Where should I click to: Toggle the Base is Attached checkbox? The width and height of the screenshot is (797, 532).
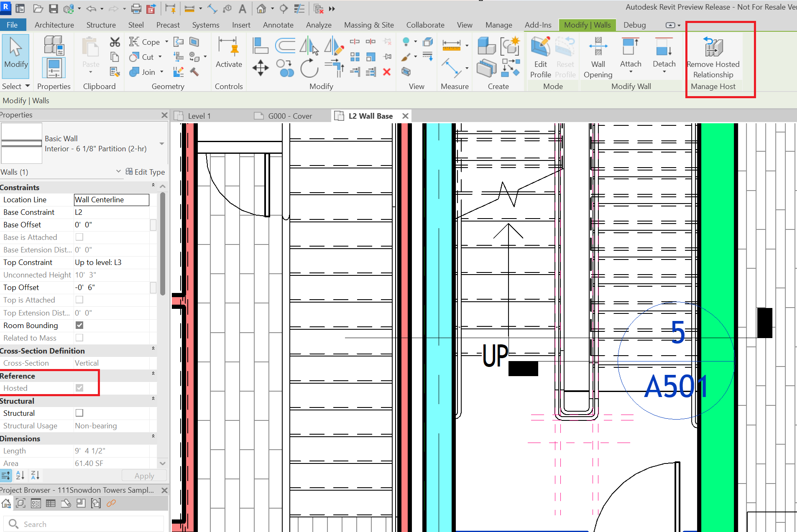(79, 237)
